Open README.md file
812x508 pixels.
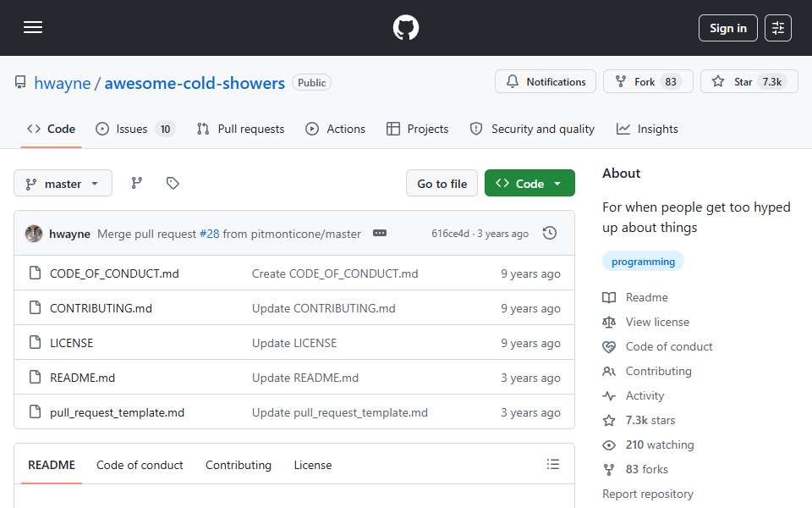coord(82,378)
